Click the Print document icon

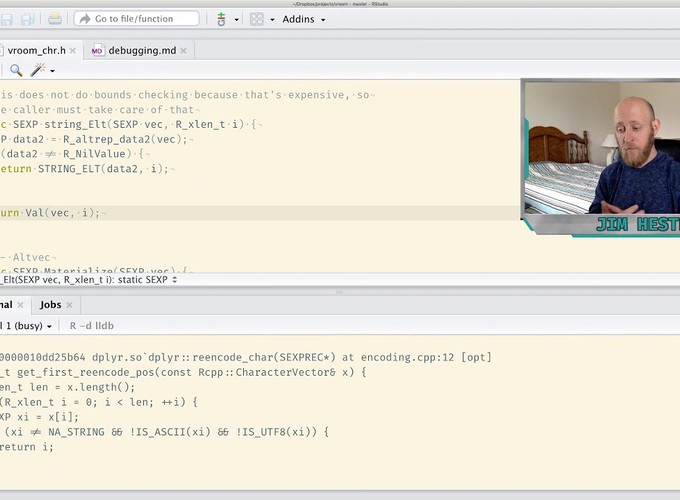pyautogui.click(x=55, y=19)
